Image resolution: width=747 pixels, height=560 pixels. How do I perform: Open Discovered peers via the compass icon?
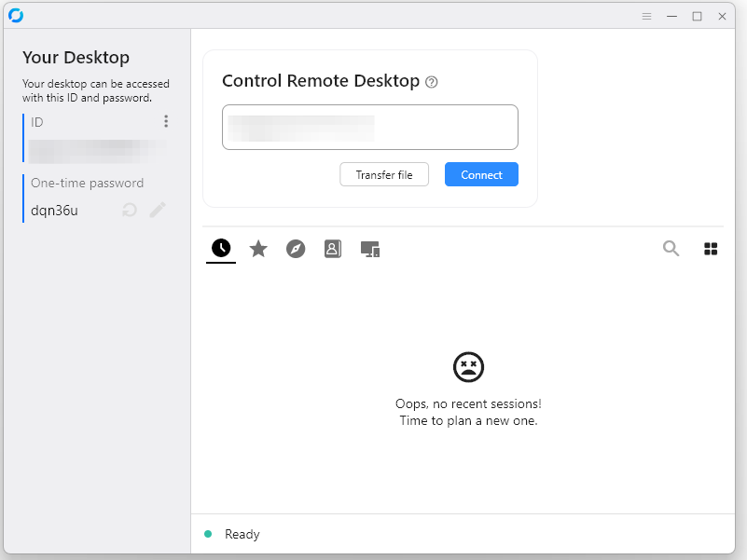point(296,249)
